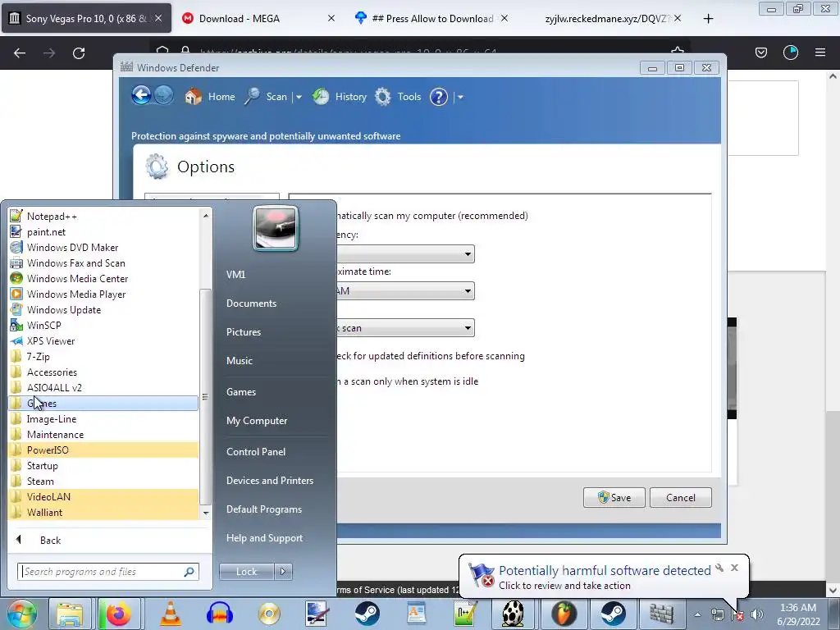Expand the VideoLAN folder
The width and height of the screenshot is (840, 630).
(103, 496)
